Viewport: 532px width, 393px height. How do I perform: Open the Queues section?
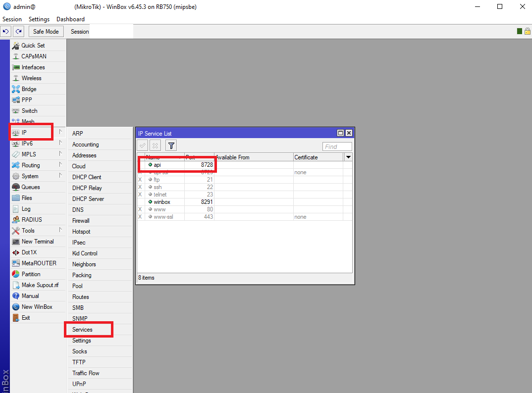click(x=38, y=187)
